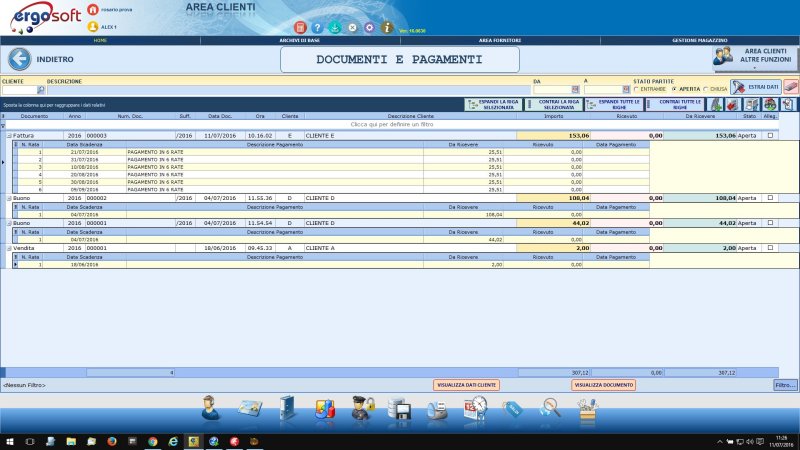Click VISUALIZZA DOCUMENTO button

click(x=604, y=385)
